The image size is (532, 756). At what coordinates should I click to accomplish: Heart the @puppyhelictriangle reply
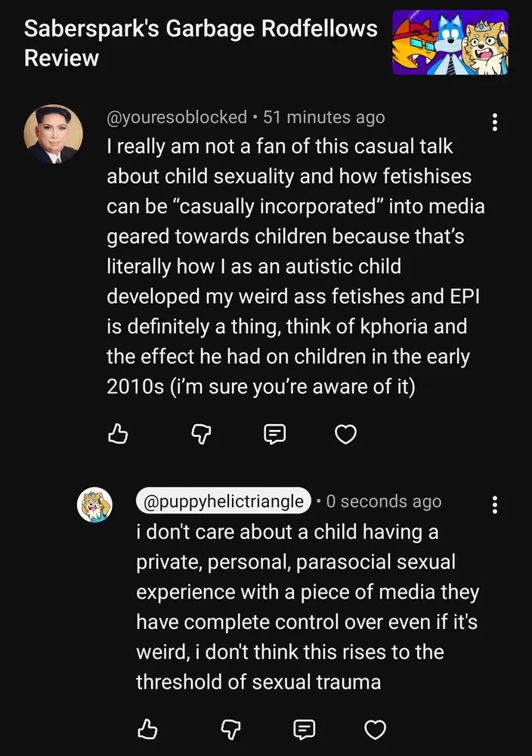(376, 729)
